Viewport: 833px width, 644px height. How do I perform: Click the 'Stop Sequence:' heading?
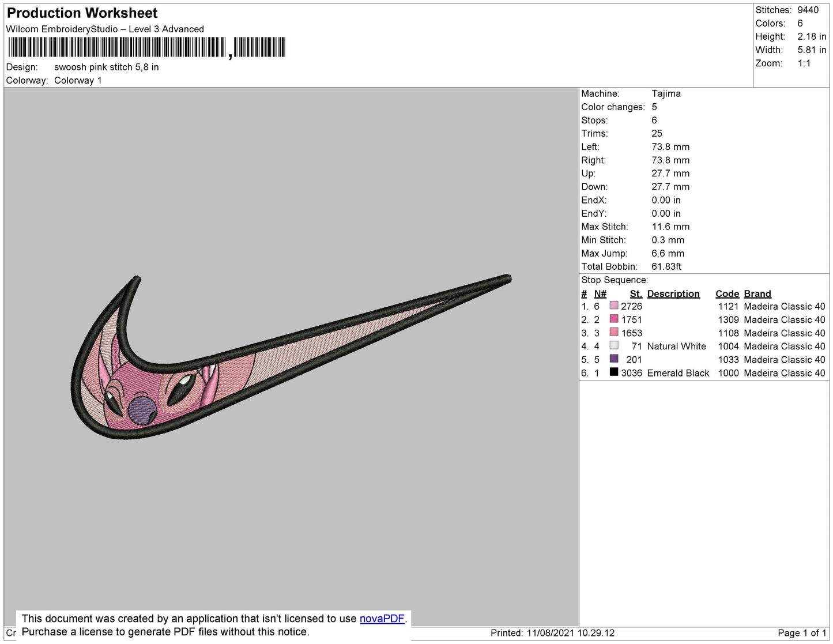click(x=615, y=280)
